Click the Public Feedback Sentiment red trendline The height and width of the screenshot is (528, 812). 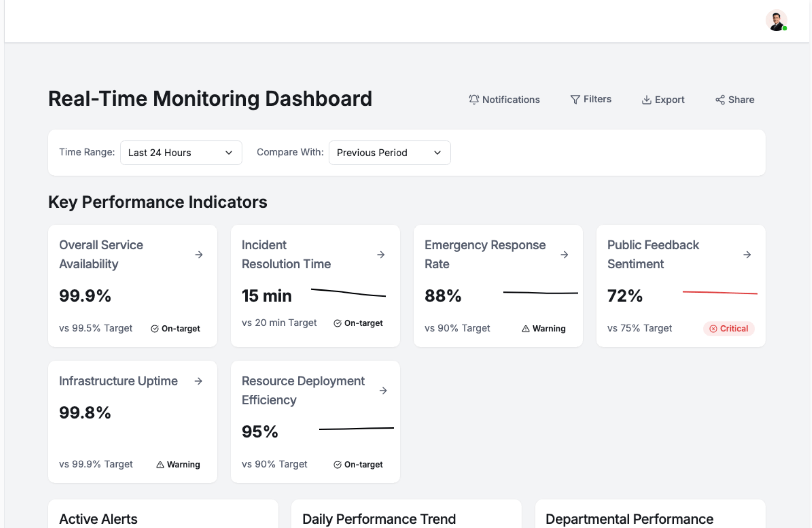pos(720,292)
